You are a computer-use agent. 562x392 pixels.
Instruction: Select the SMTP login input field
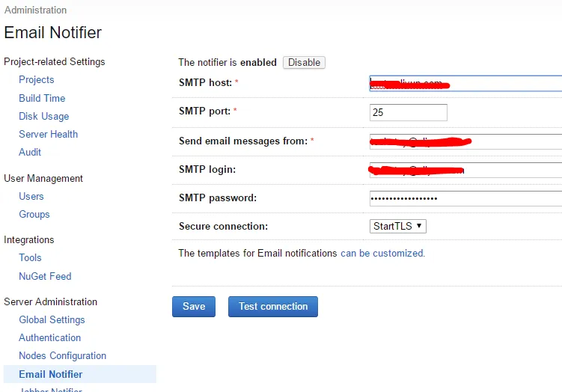(x=465, y=170)
